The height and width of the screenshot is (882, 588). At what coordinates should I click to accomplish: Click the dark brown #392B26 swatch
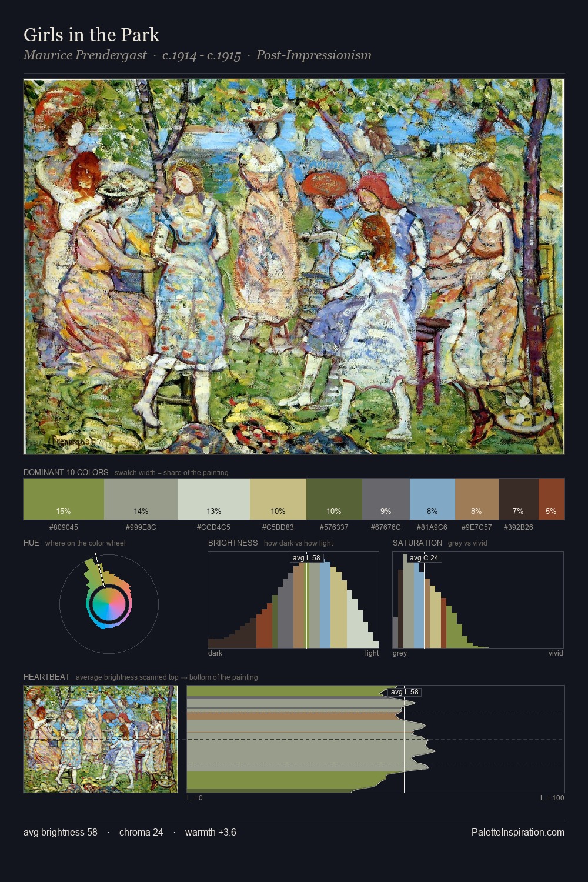[x=518, y=499]
